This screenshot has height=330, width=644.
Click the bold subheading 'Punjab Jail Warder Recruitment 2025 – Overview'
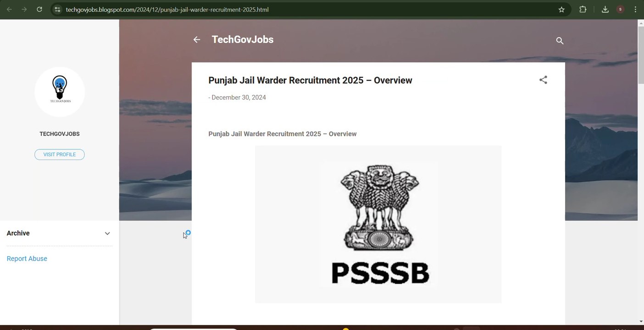[x=283, y=134]
